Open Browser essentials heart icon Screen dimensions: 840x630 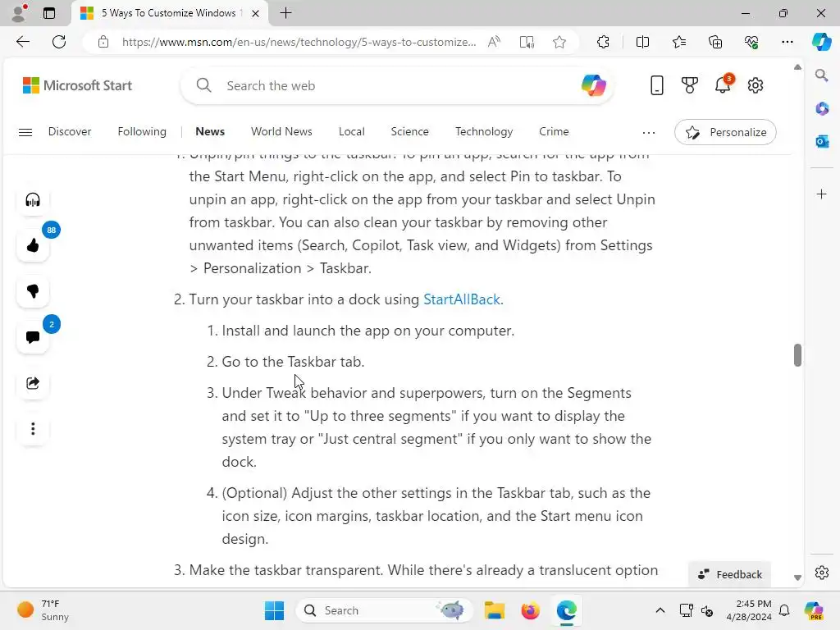751,42
